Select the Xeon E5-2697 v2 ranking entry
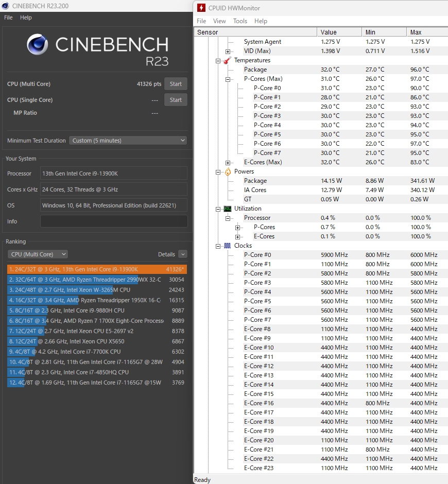Image resolution: width=448 pixels, height=484 pixels. [x=97, y=331]
